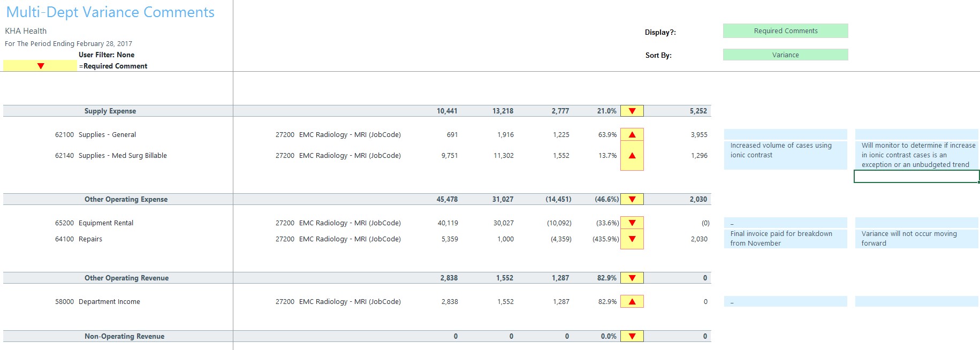Select the Supply Expense section header
The image size is (980, 350).
pyautogui.click(x=110, y=111)
